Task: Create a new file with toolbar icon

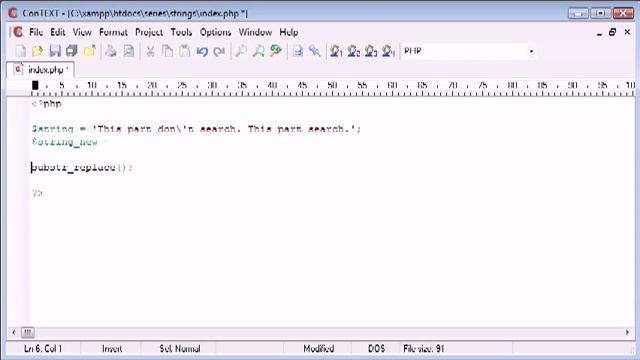Action: [x=20, y=51]
